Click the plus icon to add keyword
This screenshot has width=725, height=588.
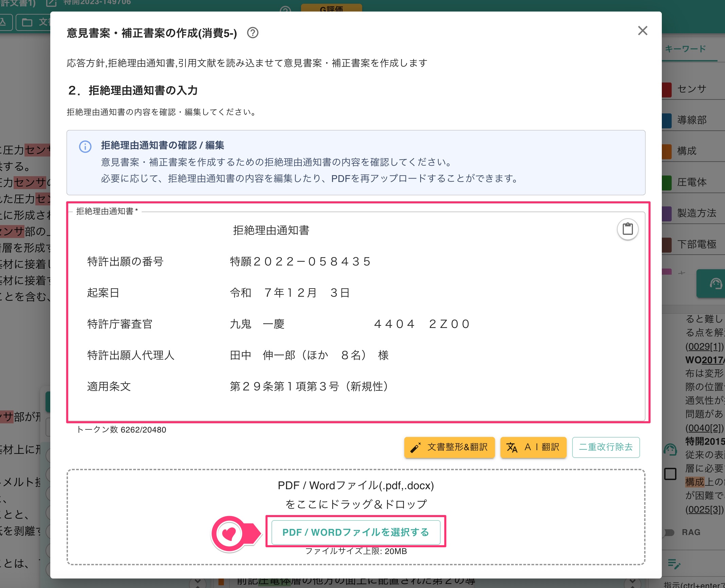[x=682, y=273]
